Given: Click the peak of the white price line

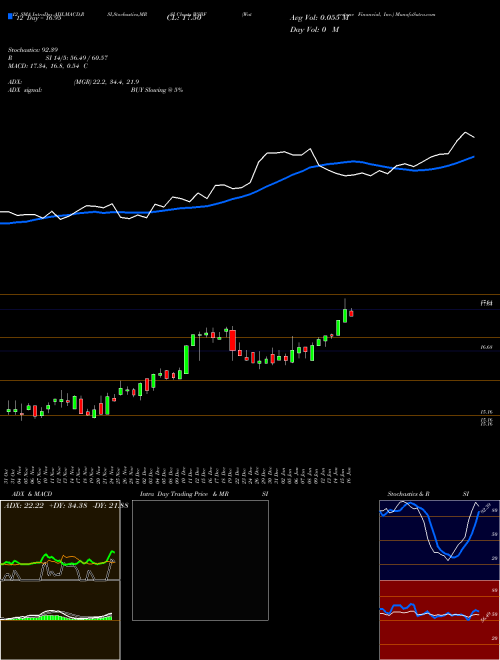Looking at the screenshot, I should [x=466, y=133].
